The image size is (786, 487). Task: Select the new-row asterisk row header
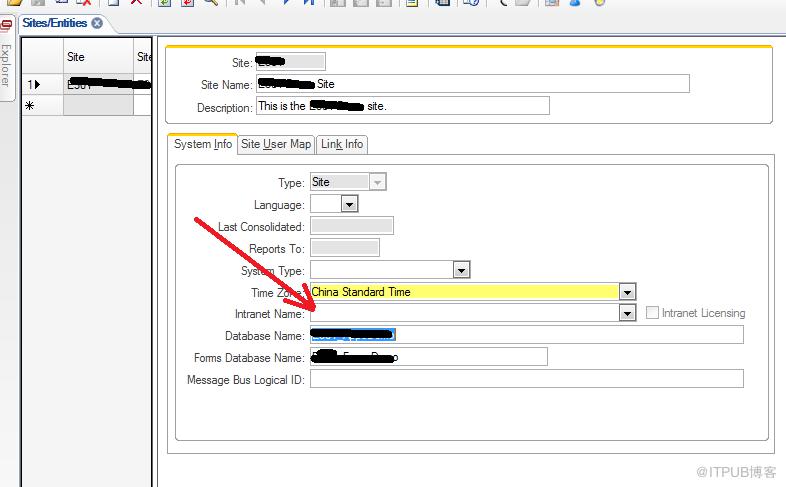point(42,105)
